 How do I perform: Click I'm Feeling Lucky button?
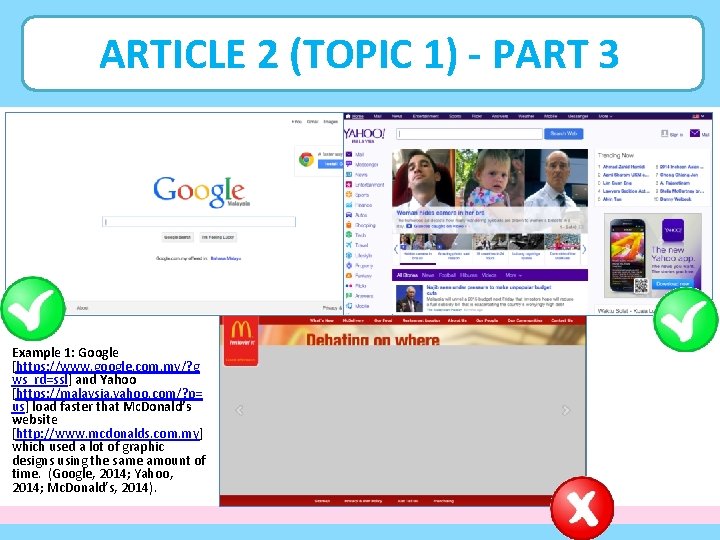pos(218,237)
